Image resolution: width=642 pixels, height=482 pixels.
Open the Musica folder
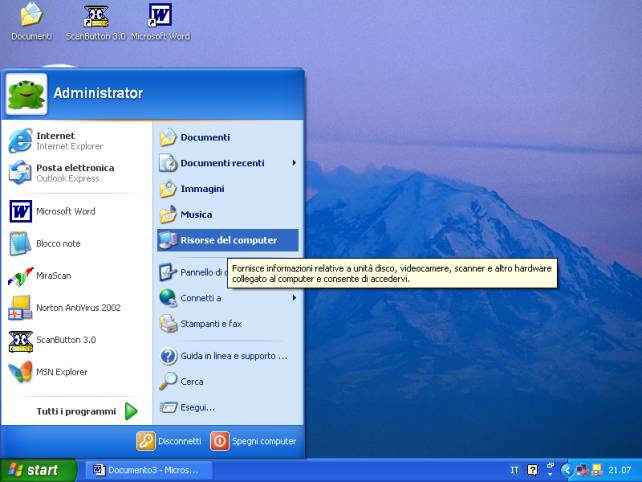(228, 215)
